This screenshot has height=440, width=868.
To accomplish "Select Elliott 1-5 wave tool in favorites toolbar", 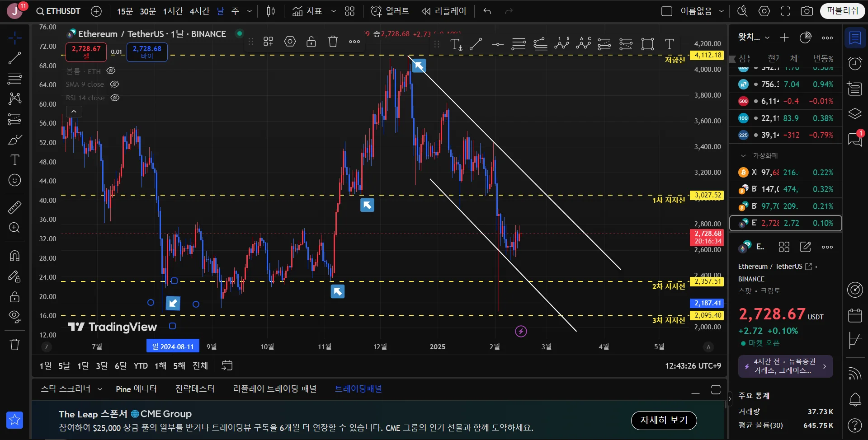I will pyautogui.click(x=562, y=43).
